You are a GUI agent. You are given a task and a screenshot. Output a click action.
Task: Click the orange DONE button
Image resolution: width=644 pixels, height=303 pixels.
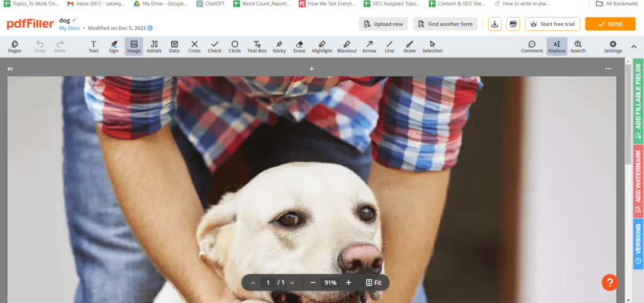point(609,24)
